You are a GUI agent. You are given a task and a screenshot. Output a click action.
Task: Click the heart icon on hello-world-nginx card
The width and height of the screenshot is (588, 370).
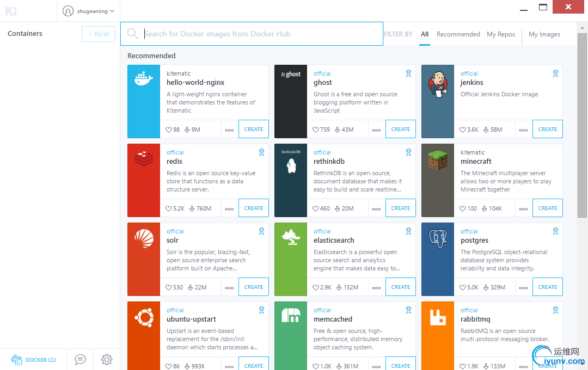(x=169, y=129)
